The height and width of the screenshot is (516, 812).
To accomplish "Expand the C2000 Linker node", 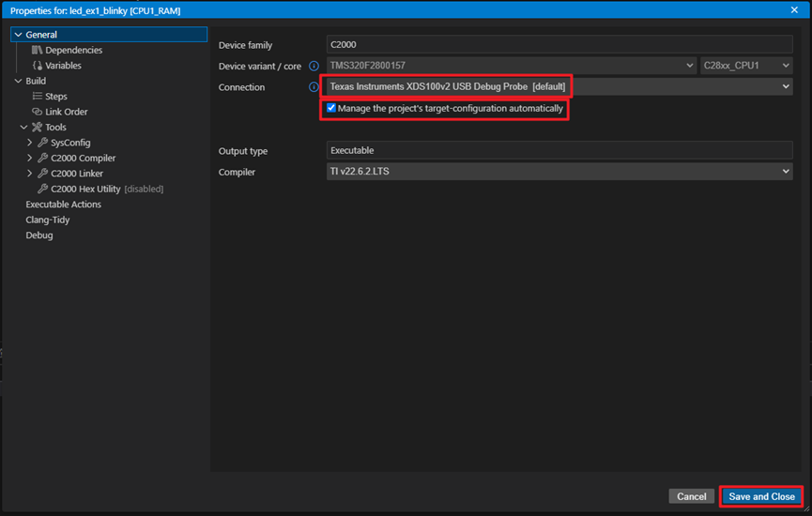I will 29,174.
